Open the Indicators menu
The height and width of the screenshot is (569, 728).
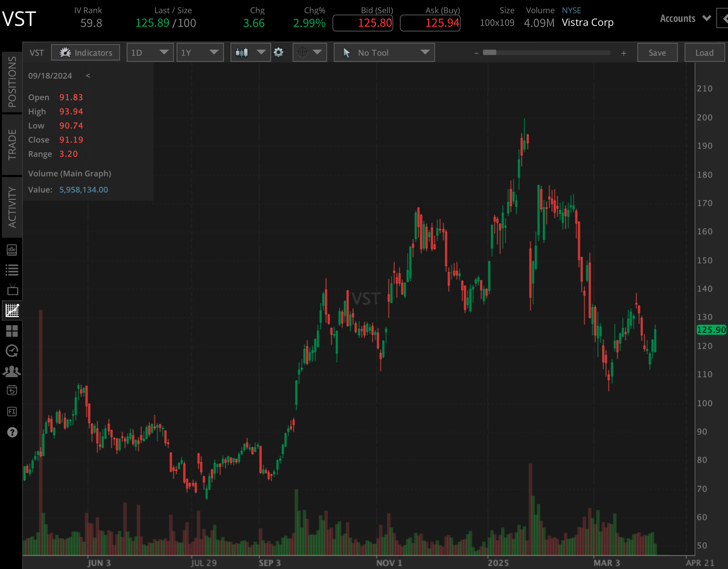pos(85,52)
